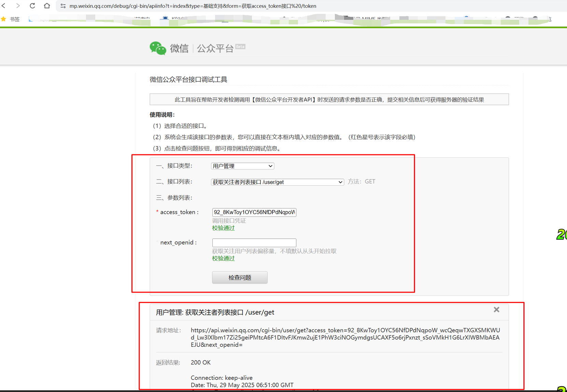Click the 检查问题 button

[240, 277]
